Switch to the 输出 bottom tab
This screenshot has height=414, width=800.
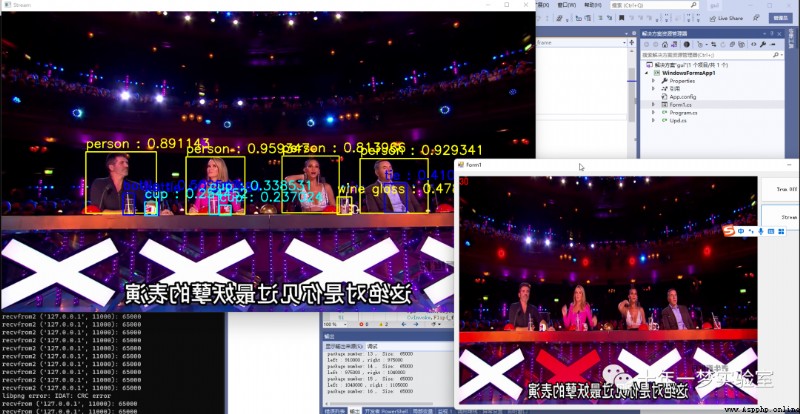(x=355, y=410)
